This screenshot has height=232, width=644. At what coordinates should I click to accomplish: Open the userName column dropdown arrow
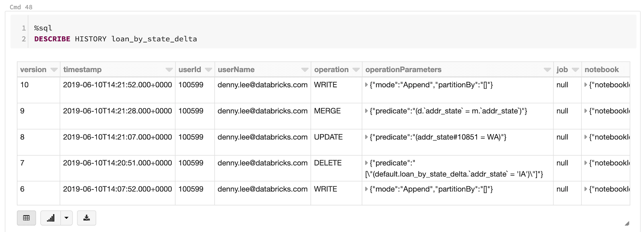coord(305,70)
